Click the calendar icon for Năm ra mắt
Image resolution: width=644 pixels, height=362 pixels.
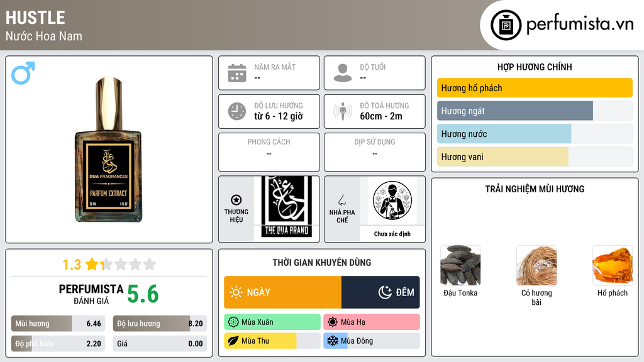237,73
